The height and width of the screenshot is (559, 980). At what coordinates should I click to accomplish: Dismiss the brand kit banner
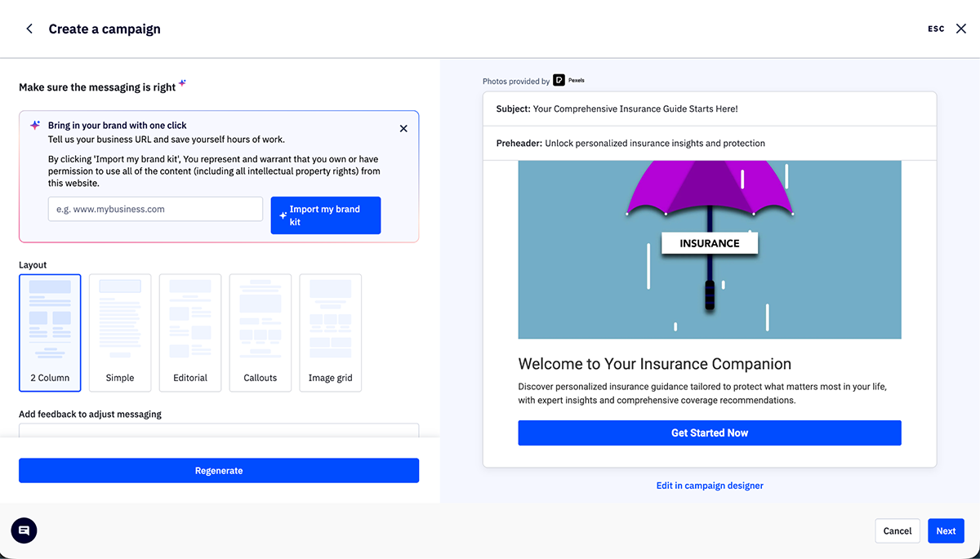[403, 128]
